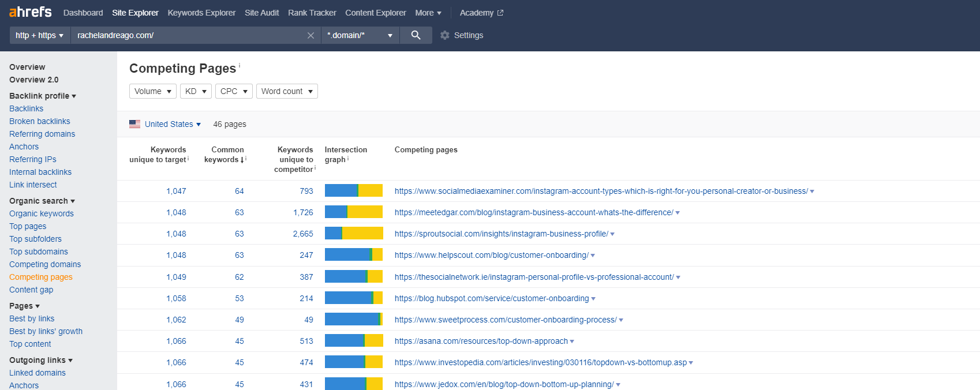Screen dimensions: 980x390
Task: Open the http + https protocol dropdown
Action: 39,35
